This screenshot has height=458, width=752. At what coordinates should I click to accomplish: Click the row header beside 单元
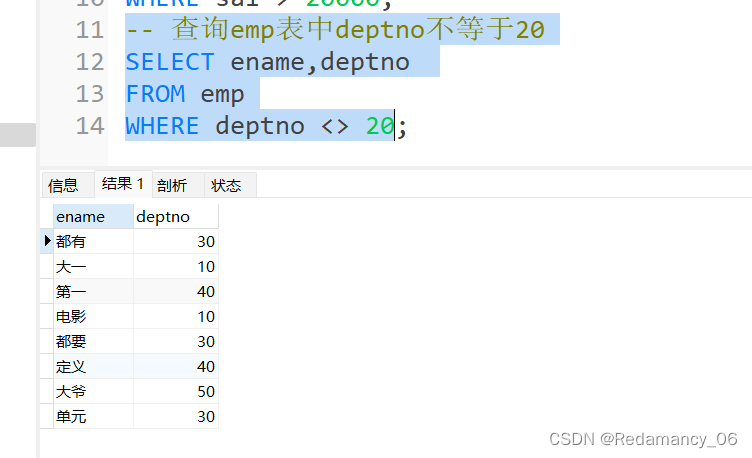coord(47,416)
